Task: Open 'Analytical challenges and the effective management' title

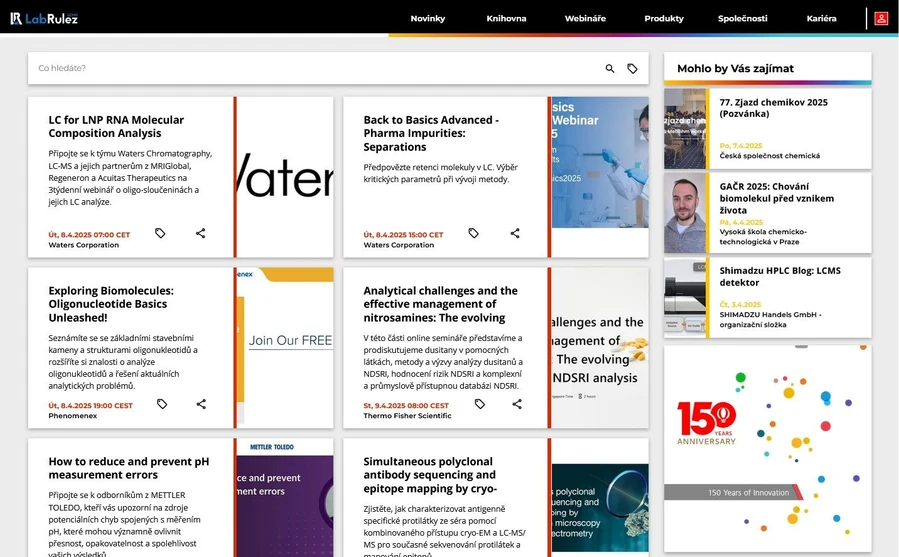Action: click(x=440, y=304)
